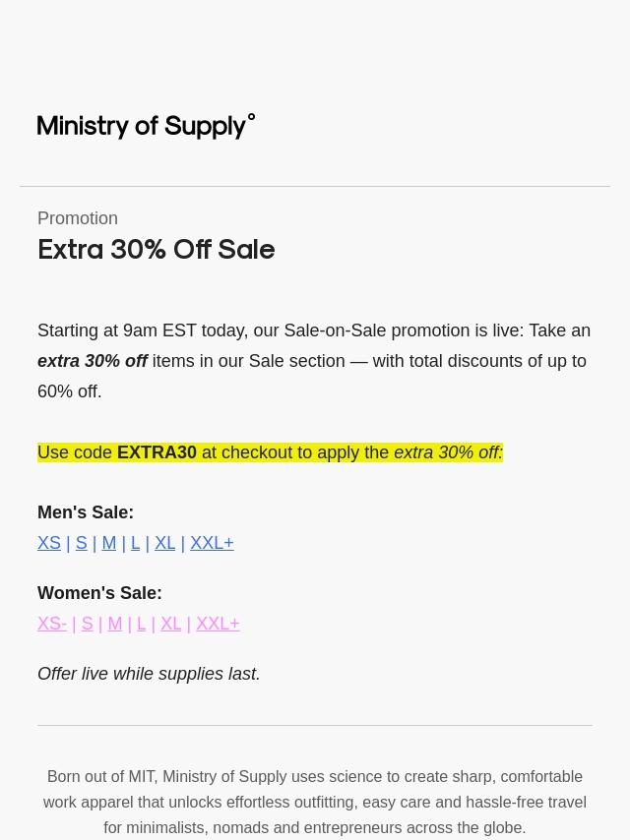
Task: Click the Ministry of Supply logo
Action: pyautogui.click(x=146, y=127)
